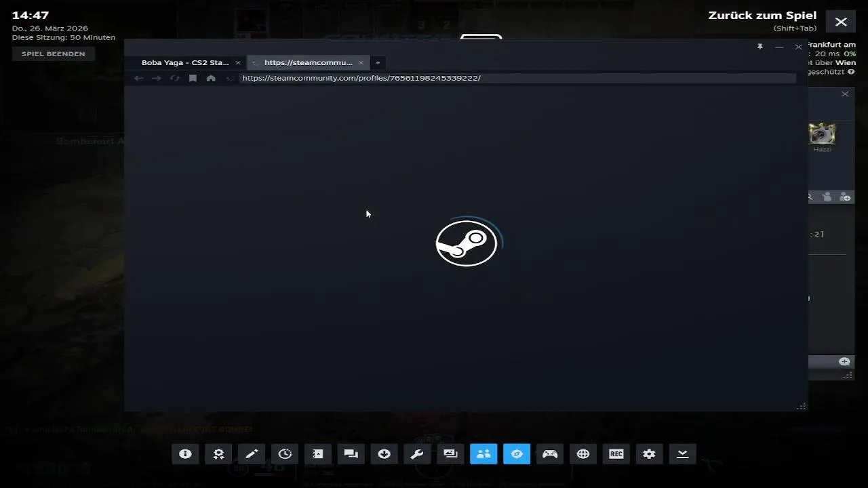Open the screenshots pictures icon
Viewport: 868px width, 488px height.
450,454
